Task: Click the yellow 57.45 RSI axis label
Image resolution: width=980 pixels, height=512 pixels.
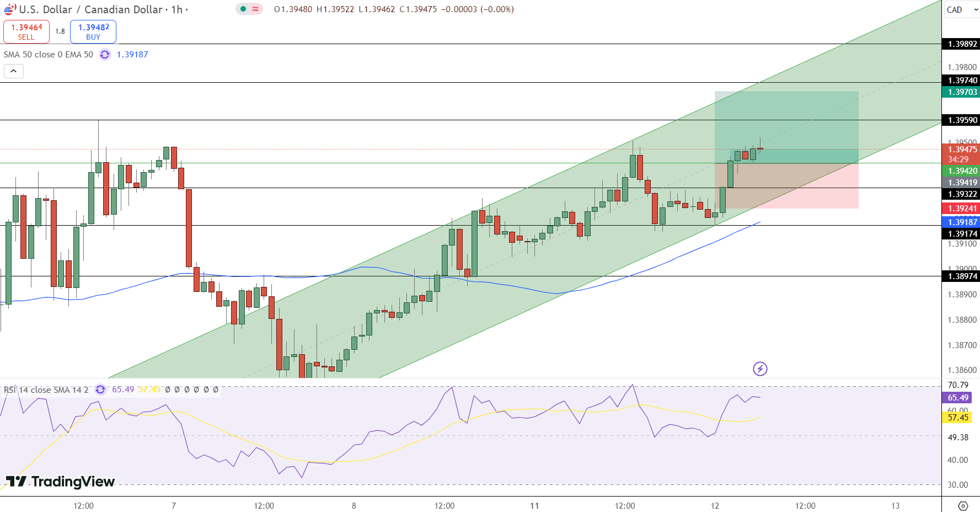Action: pyautogui.click(x=957, y=418)
